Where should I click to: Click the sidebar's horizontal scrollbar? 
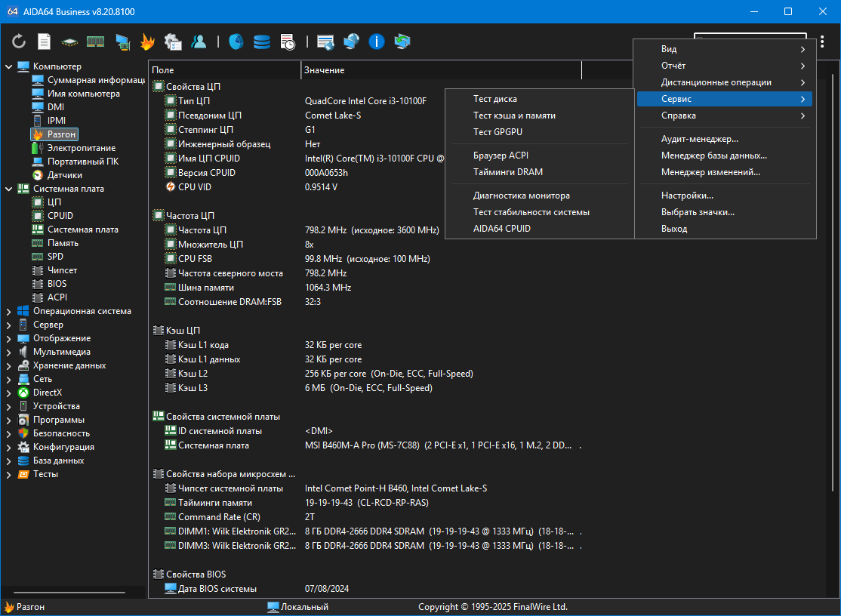coord(70,592)
